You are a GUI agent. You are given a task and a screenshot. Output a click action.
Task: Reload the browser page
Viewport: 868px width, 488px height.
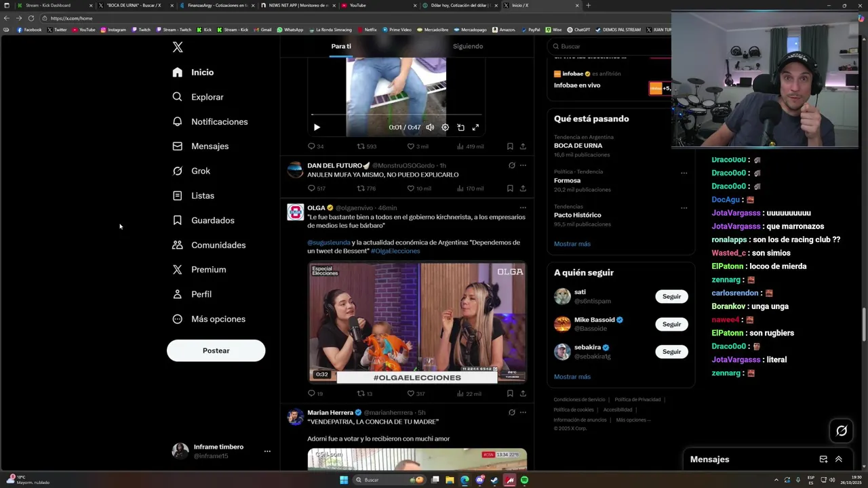(x=31, y=18)
